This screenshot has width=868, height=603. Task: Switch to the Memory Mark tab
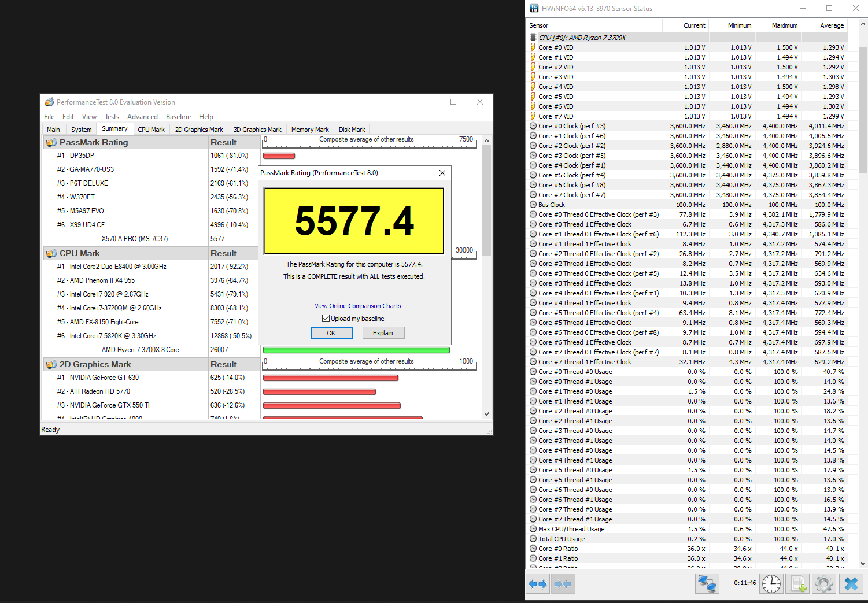(x=310, y=130)
